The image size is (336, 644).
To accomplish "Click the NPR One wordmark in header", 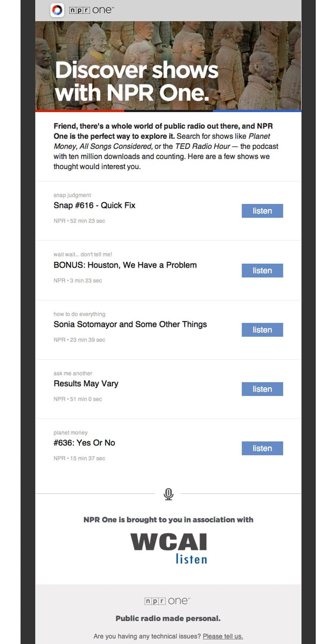I will point(91,10).
